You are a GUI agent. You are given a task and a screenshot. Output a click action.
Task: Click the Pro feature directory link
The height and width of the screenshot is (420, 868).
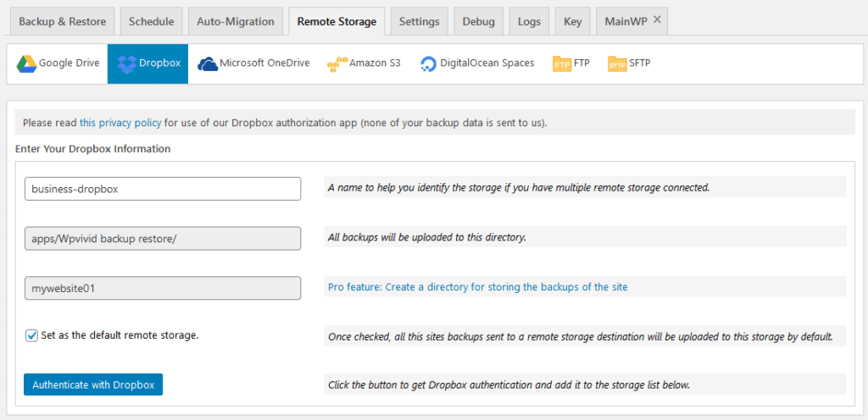[478, 287]
